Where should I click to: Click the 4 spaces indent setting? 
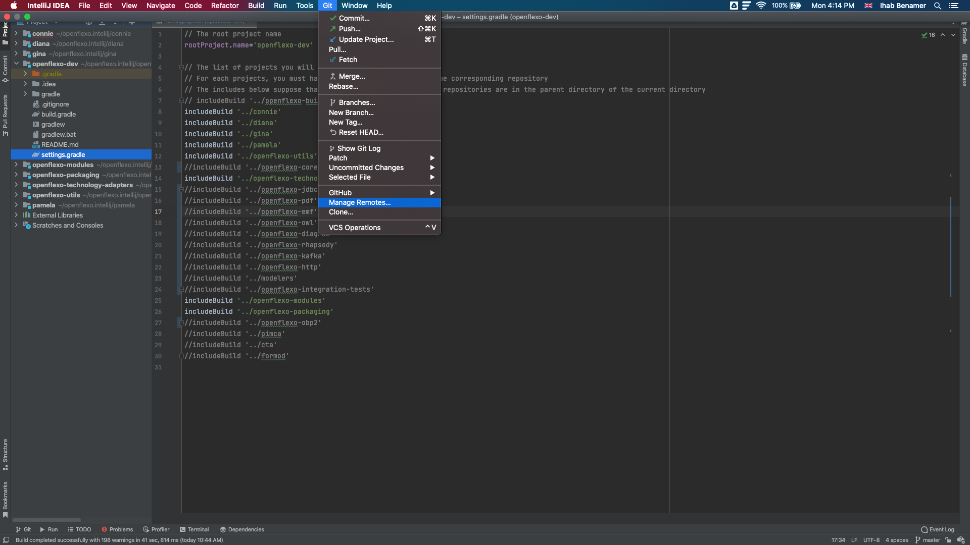pyautogui.click(x=896, y=540)
